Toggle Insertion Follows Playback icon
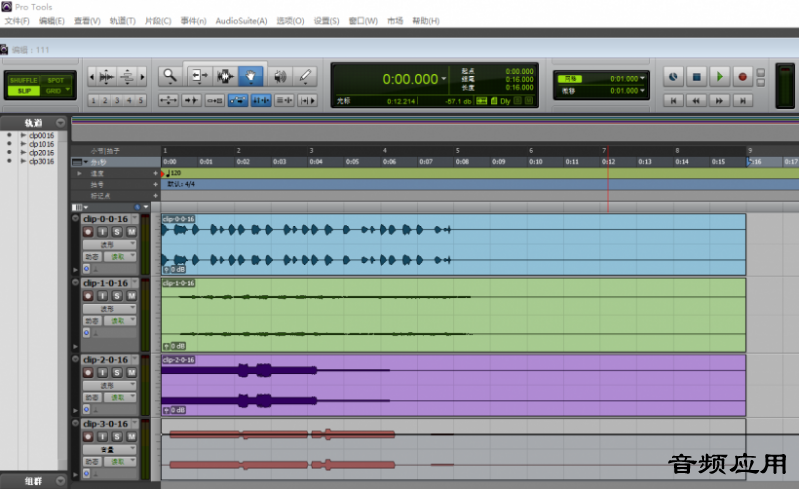Screen dimensions: 799x489 click(x=307, y=100)
